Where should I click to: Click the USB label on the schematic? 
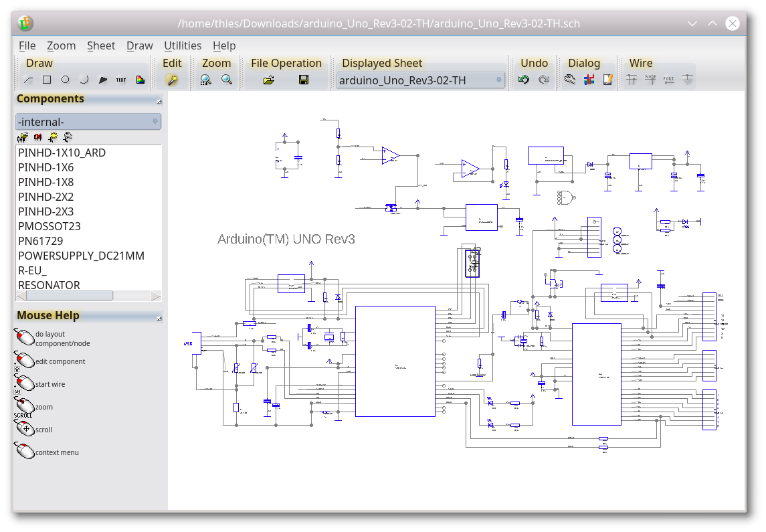pyautogui.click(x=188, y=344)
